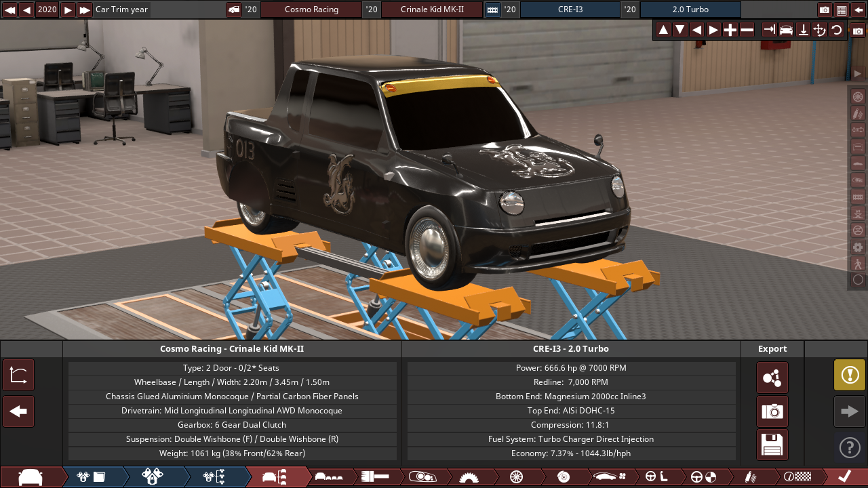This screenshot has height=488, width=868.
Task: Switch to the brake disc tab
Action: click(563, 477)
